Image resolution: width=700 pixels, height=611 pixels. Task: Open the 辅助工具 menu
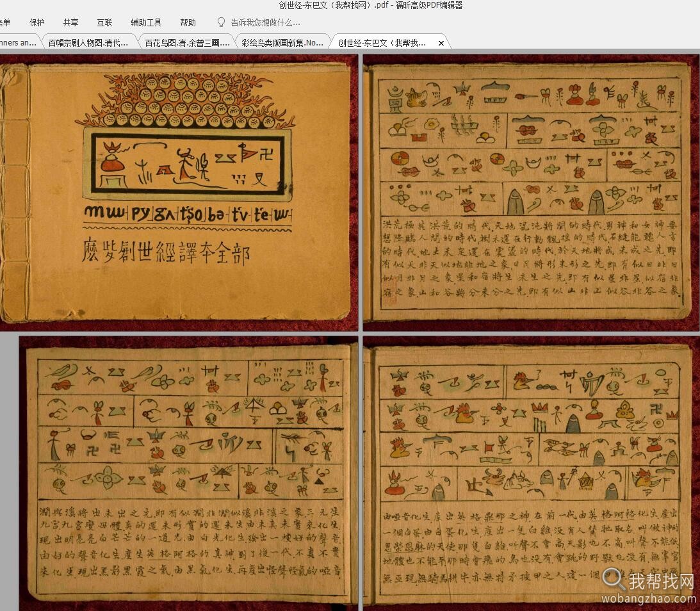coord(146,22)
